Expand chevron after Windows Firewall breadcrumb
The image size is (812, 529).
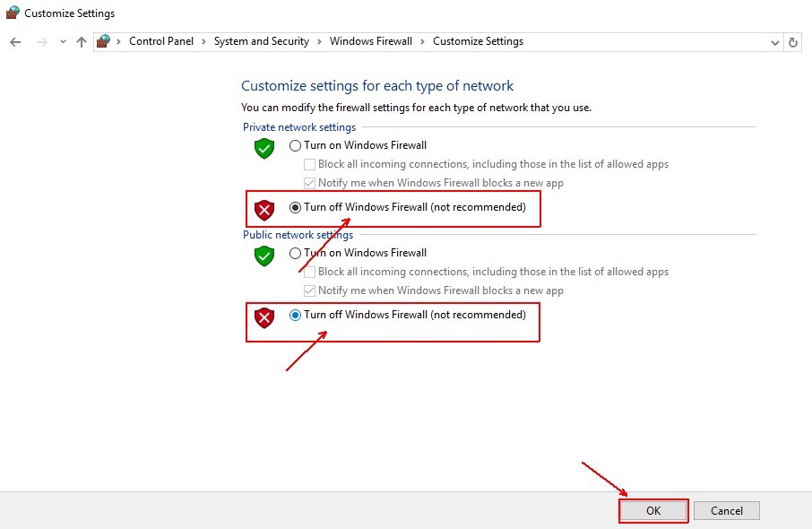[422, 41]
